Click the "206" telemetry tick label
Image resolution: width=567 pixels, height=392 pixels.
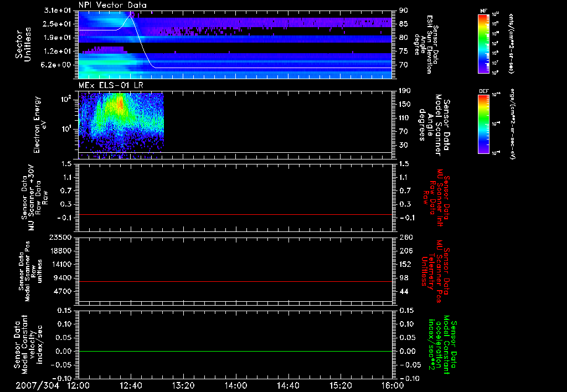point(405,251)
